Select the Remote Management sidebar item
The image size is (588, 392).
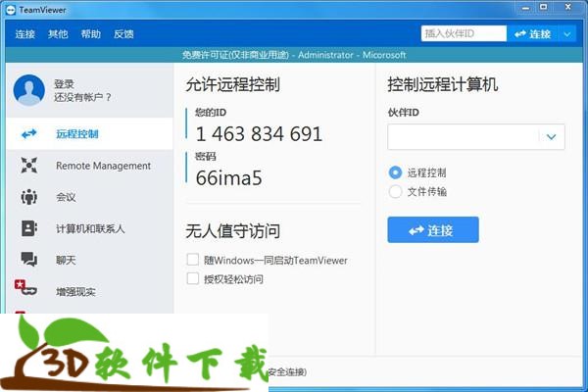(x=89, y=166)
